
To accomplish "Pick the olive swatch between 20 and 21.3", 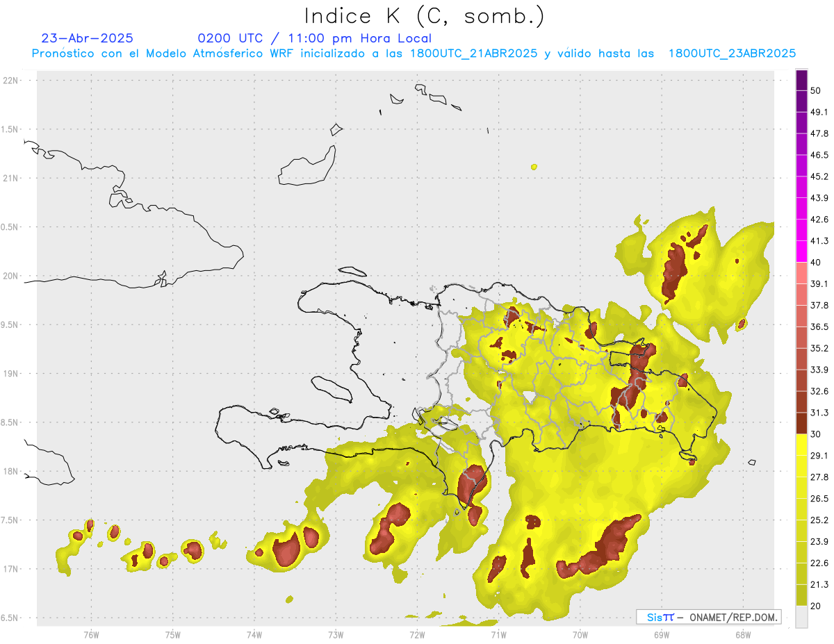I will pos(801,595).
